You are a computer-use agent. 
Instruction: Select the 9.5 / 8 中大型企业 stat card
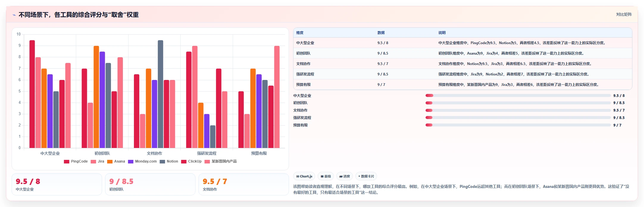(x=57, y=184)
